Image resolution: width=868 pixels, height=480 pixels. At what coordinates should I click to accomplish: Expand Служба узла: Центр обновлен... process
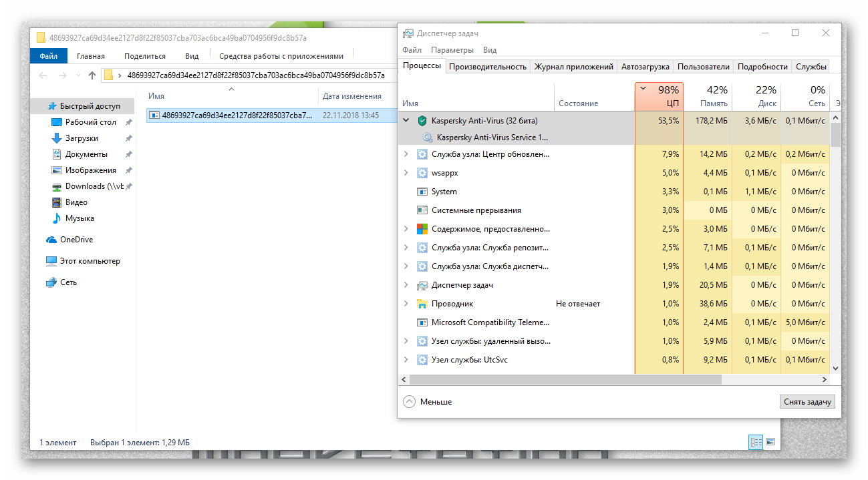[x=406, y=154]
